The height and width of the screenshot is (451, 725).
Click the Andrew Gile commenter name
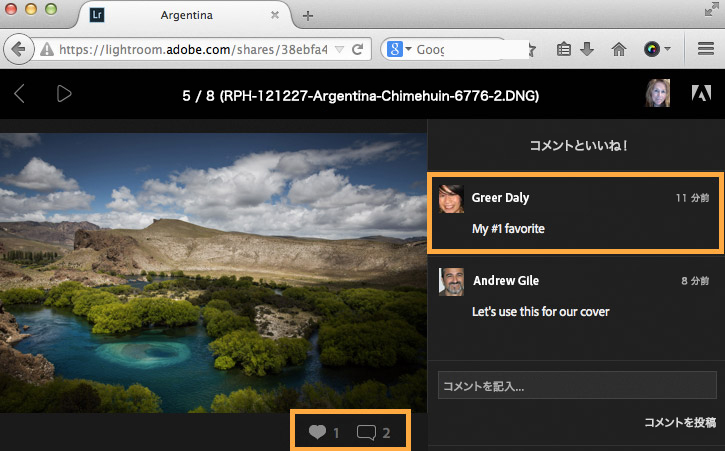pyautogui.click(x=506, y=281)
